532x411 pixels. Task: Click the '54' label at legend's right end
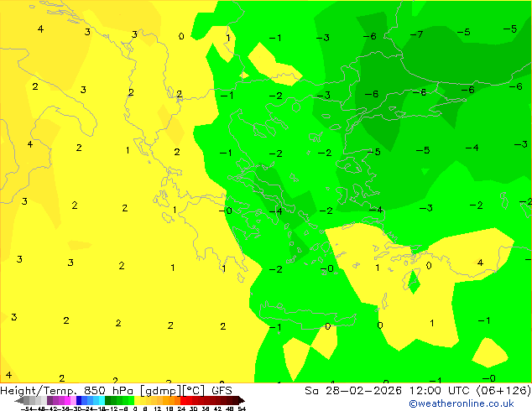point(242,408)
